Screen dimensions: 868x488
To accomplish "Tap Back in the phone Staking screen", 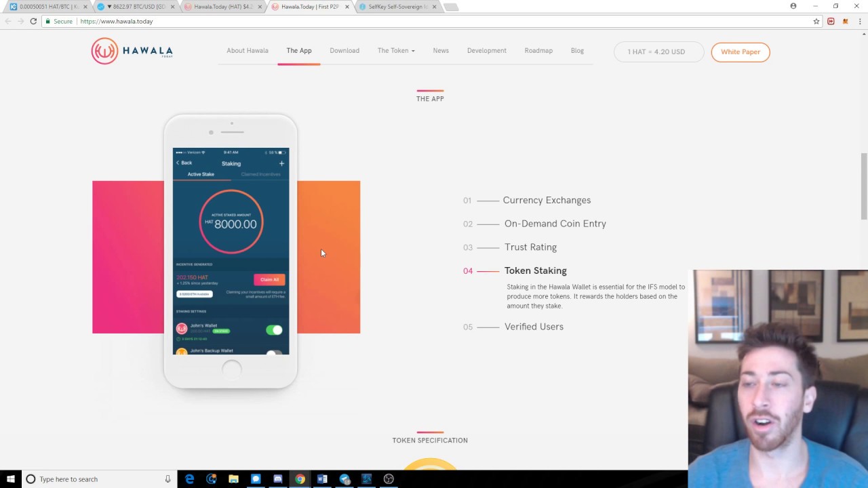I will [x=184, y=163].
